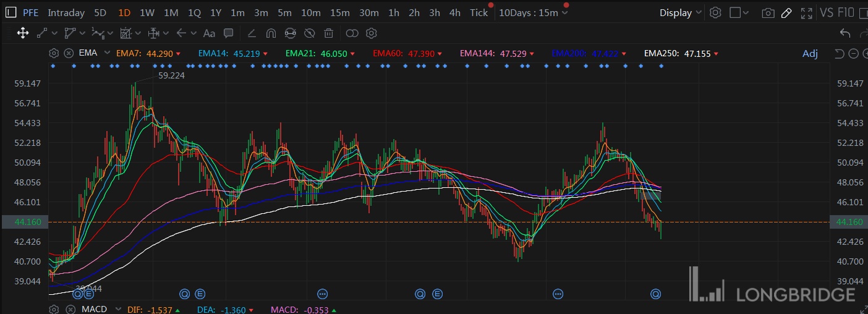868x314 pixels.
Task: Click the sync drawings icon
Action: coord(291,33)
